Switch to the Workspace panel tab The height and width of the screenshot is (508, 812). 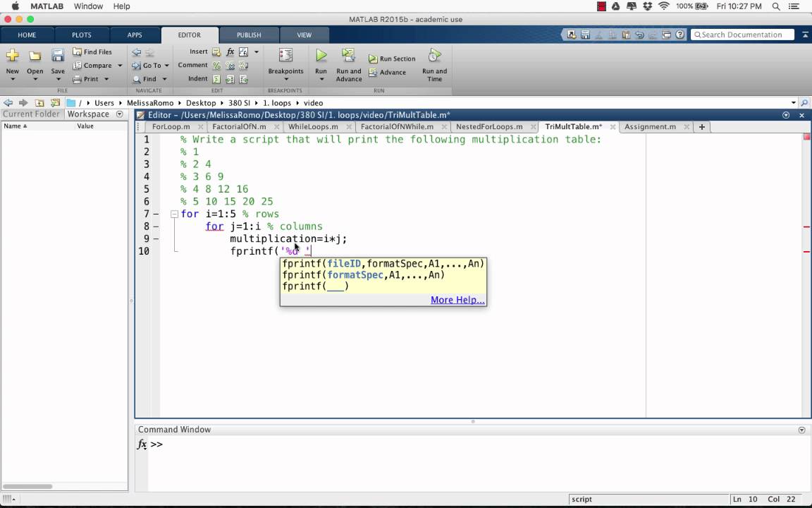click(x=88, y=114)
